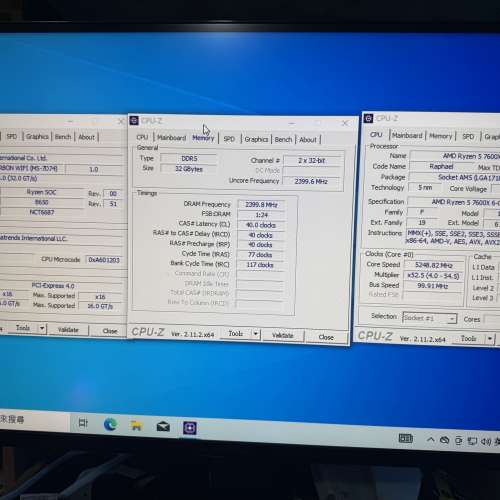Close the middle CPU-Z Memory window with X
This screenshot has height=500, width=500.
345,123
